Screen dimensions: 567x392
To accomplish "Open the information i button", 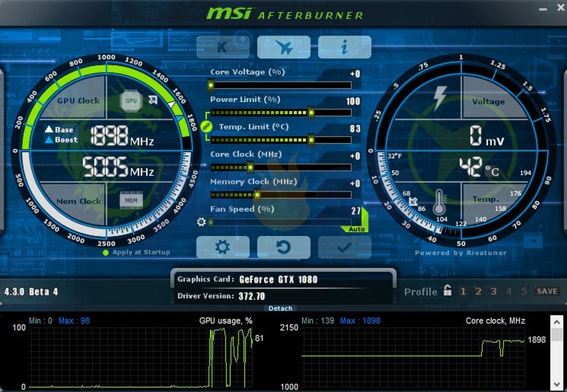I will [x=344, y=47].
